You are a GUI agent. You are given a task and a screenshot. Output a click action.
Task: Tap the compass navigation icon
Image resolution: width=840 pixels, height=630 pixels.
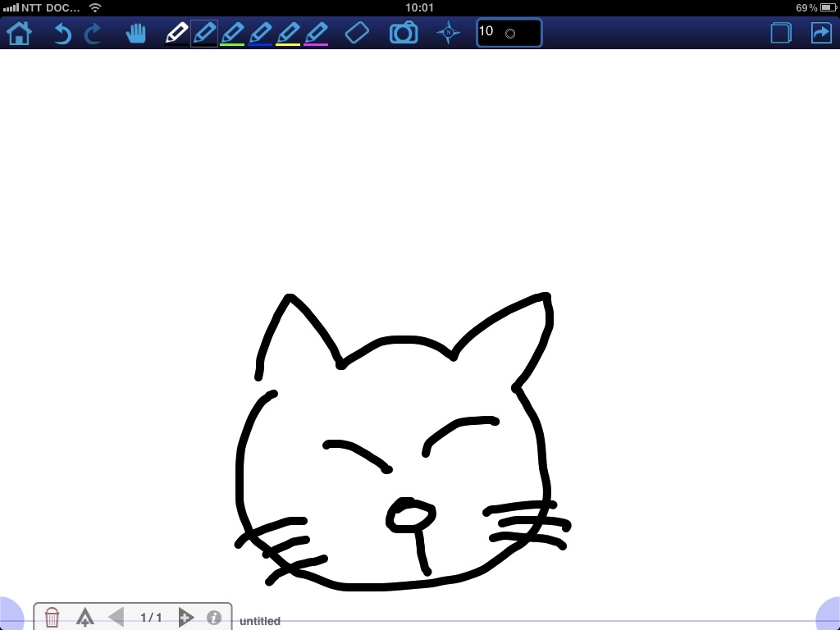tap(448, 33)
